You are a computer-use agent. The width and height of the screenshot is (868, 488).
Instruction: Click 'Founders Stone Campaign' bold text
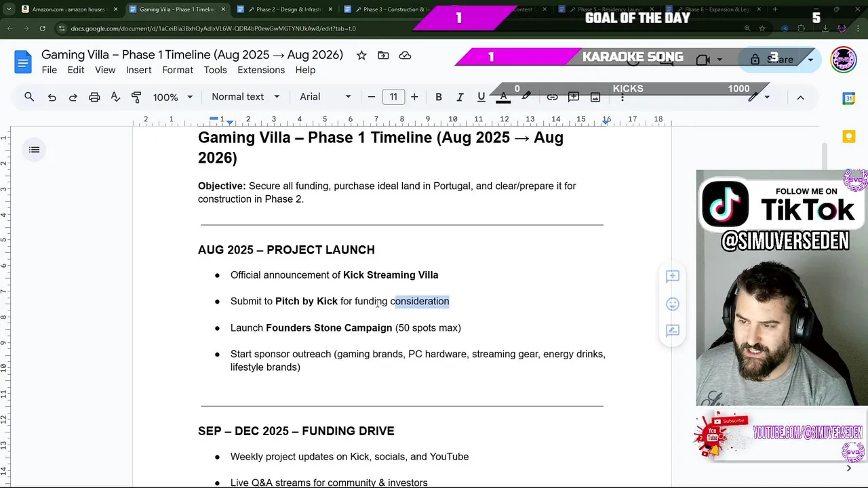[329, 328]
